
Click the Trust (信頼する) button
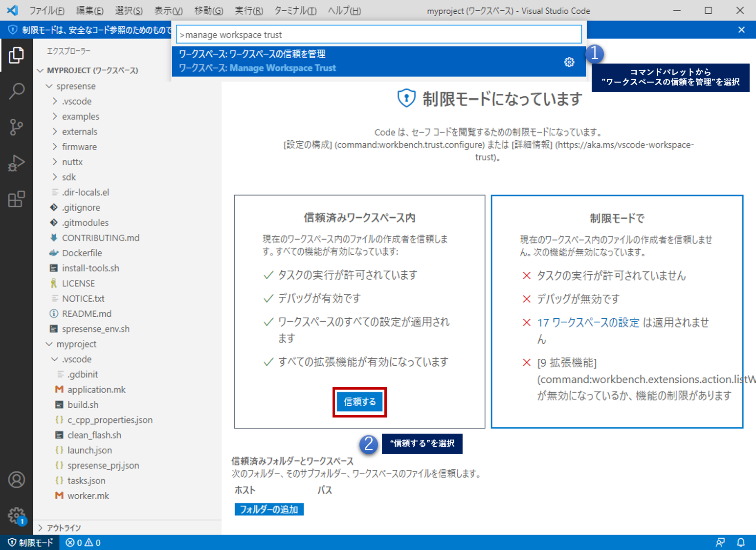(x=359, y=402)
